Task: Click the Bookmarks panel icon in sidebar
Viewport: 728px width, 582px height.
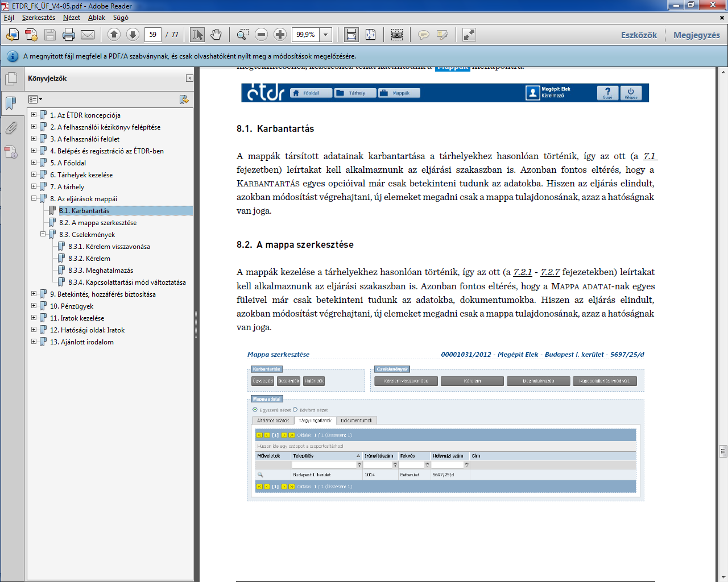Action: [11, 103]
